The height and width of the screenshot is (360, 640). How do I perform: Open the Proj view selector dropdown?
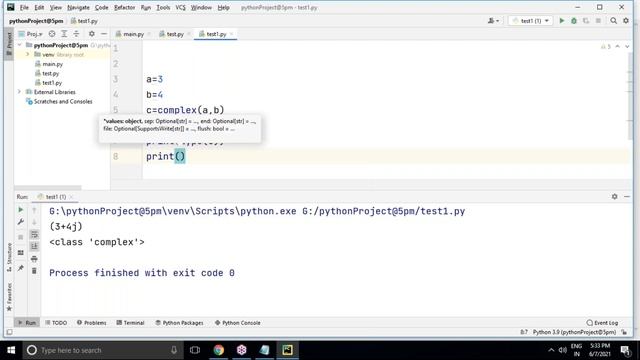(x=30, y=34)
